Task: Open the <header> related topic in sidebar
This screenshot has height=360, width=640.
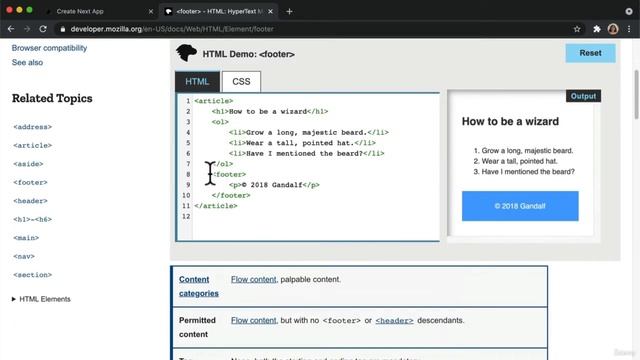Action: click(30, 201)
